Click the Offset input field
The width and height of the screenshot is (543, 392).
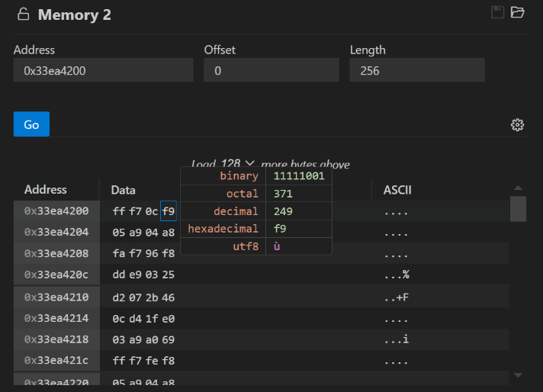271,71
